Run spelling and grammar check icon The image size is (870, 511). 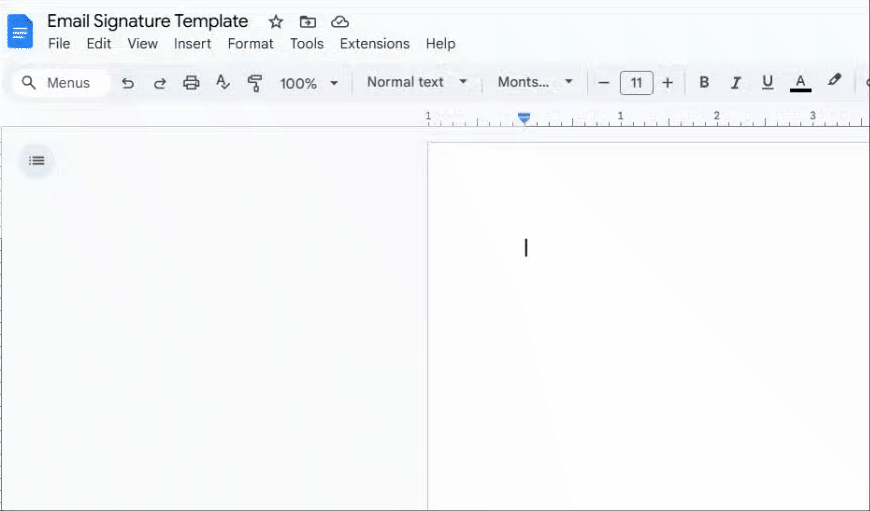[223, 83]
